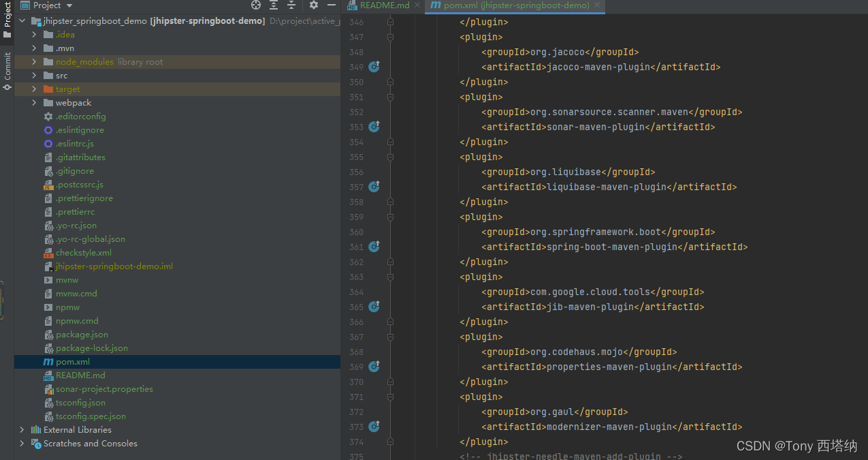Expand the webpack folder
The width and height of the screenshot is (868, 460).
(x=35, y=103)
